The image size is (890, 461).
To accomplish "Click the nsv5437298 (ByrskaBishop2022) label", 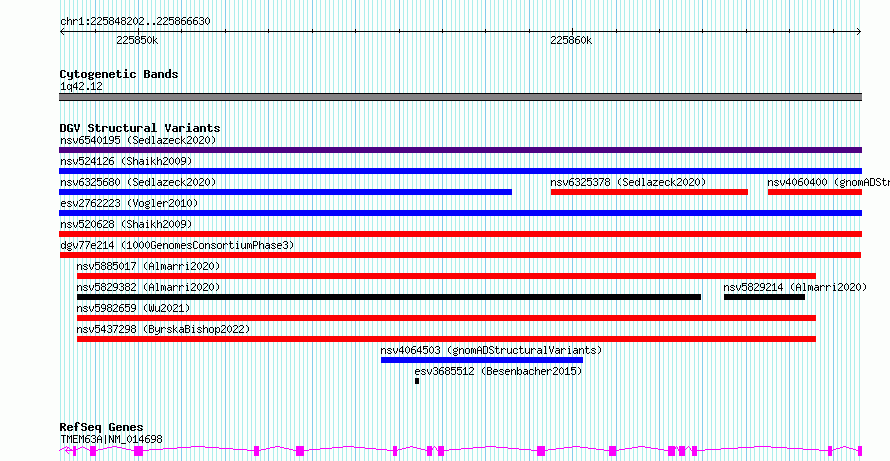I will (x=163, y=329).
